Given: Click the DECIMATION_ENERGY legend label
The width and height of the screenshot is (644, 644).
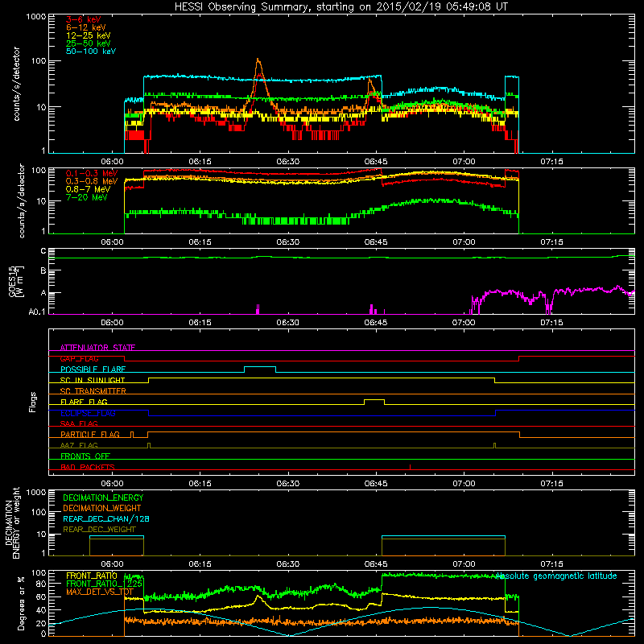Looking at the screenshot, I should pyautogui.click(x=103, y=497).
